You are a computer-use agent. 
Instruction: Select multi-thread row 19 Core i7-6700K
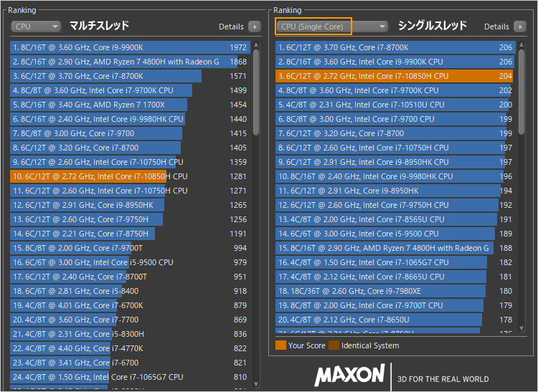pyautogui.click(x=131, y=305)
